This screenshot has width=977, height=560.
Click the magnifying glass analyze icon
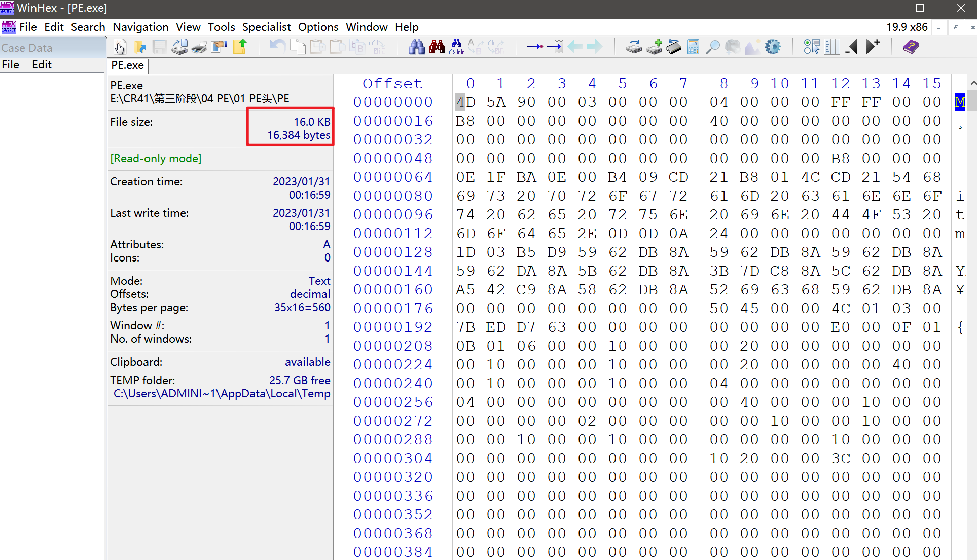[713, 47]
